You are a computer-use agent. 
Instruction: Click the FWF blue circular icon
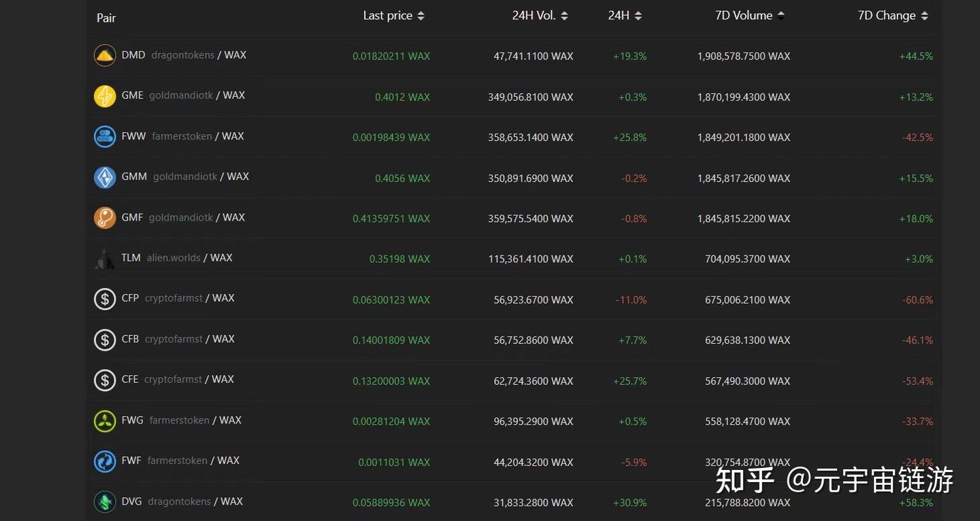pos(105,462)
